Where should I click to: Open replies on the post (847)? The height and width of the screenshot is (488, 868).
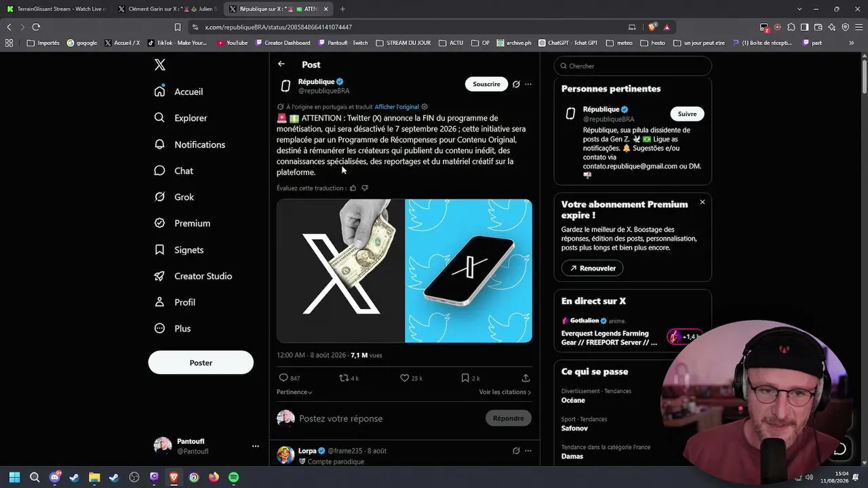click(x=290, y=378)
